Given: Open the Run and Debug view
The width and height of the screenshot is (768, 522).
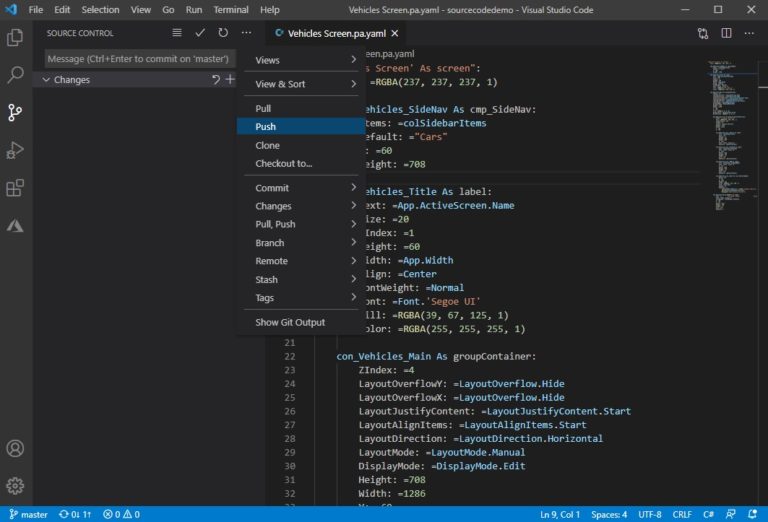Looking at the screenshot, I should (x=15, y=150).
